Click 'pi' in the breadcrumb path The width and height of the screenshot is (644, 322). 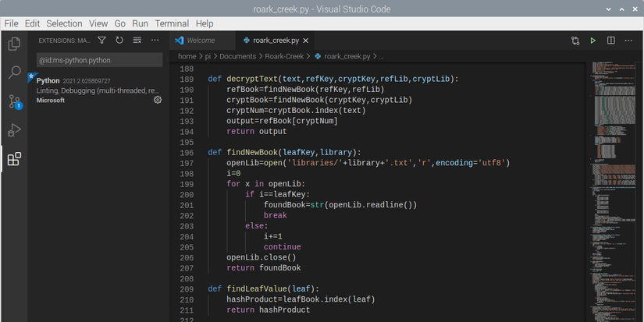(208, 57)
